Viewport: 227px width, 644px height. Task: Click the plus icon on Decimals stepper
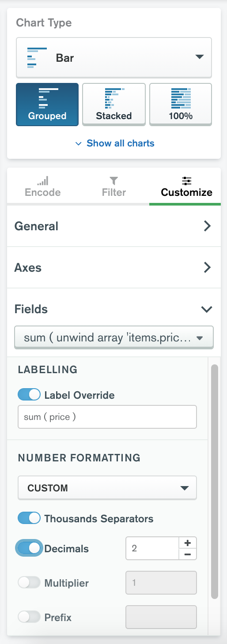(x=187, y=543)
